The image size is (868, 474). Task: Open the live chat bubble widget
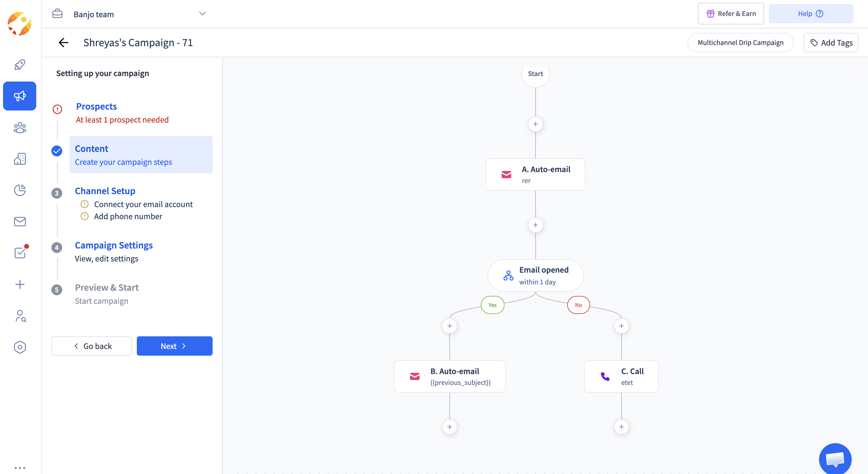point(835,459)
